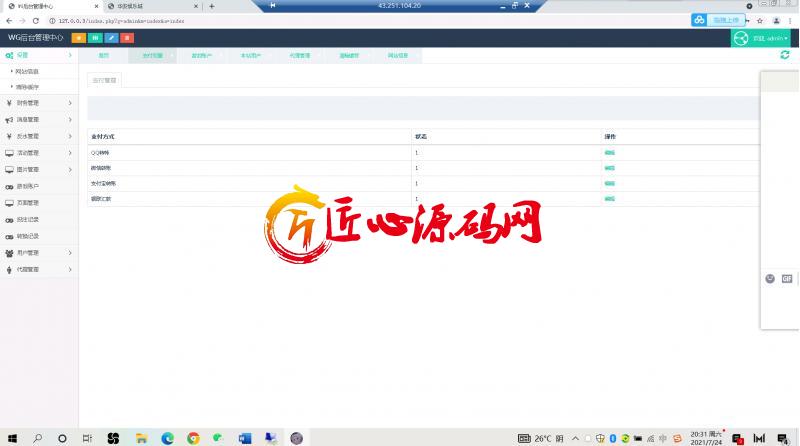Click the green columns button in header

[x=95, y=38]
